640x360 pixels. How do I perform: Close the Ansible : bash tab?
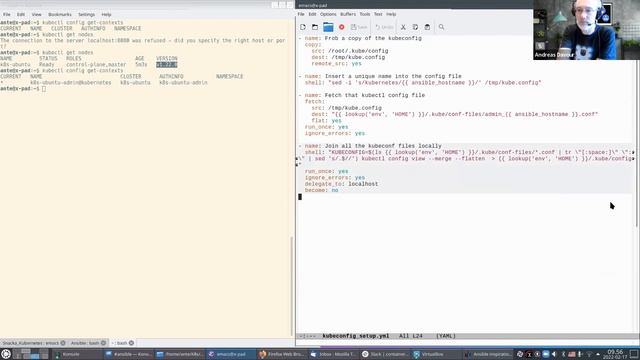[x=104, y=343]
